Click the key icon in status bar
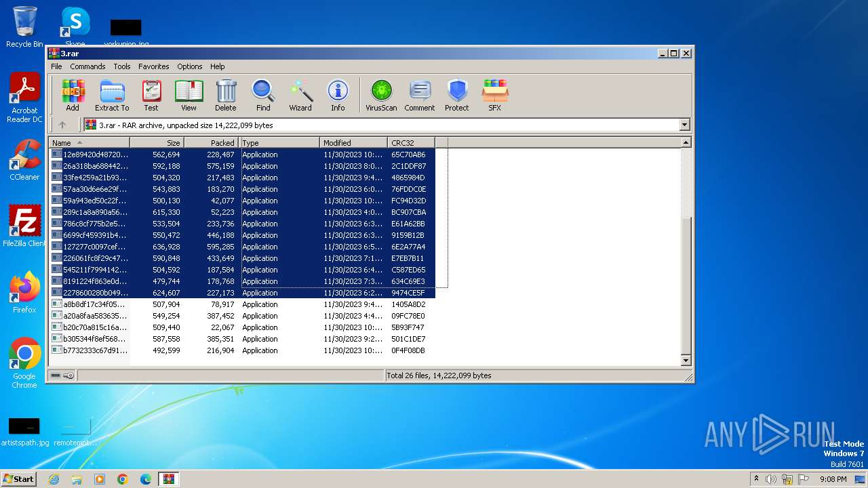The image size is (868, 488). [68, 375]
